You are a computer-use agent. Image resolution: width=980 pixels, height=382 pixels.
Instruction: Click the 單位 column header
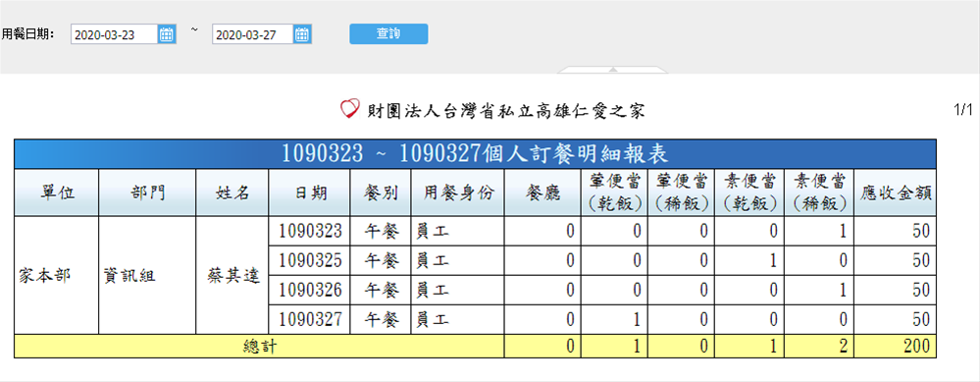coord(57,192)
